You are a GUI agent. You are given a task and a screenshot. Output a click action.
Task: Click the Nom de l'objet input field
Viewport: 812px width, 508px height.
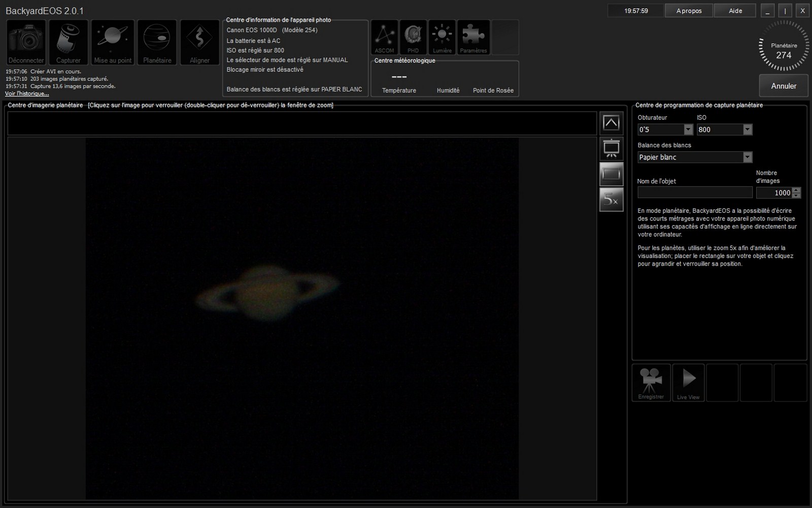[695, 192]
